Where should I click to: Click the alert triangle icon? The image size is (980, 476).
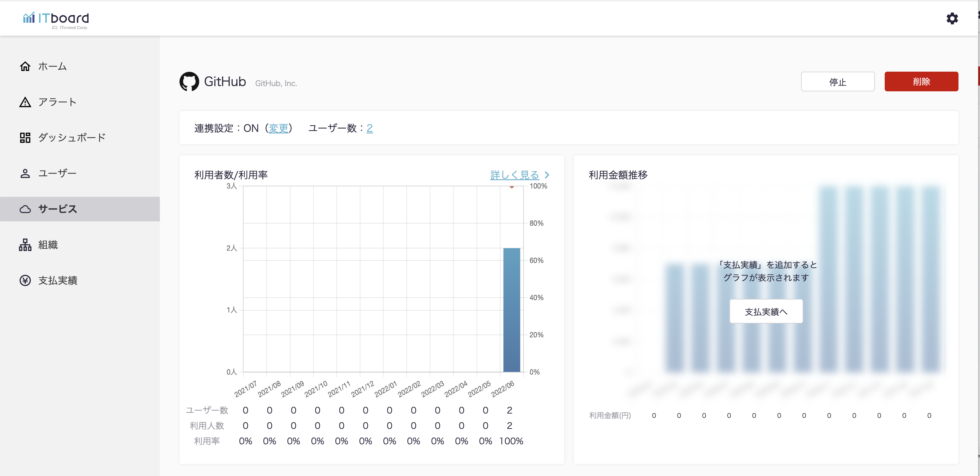[25, 102]
